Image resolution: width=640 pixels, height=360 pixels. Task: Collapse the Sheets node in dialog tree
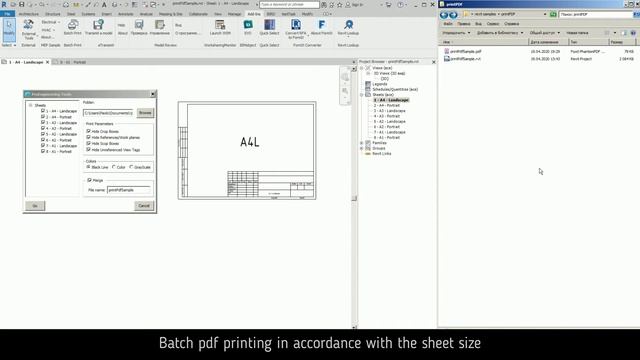[x=31, y=105]
